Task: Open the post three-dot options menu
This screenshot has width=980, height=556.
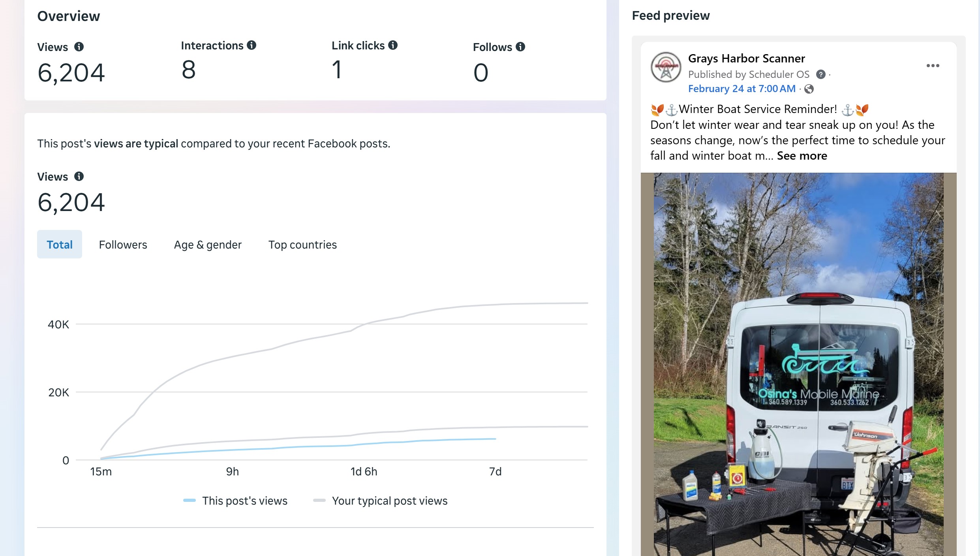Action: point(933,66)
